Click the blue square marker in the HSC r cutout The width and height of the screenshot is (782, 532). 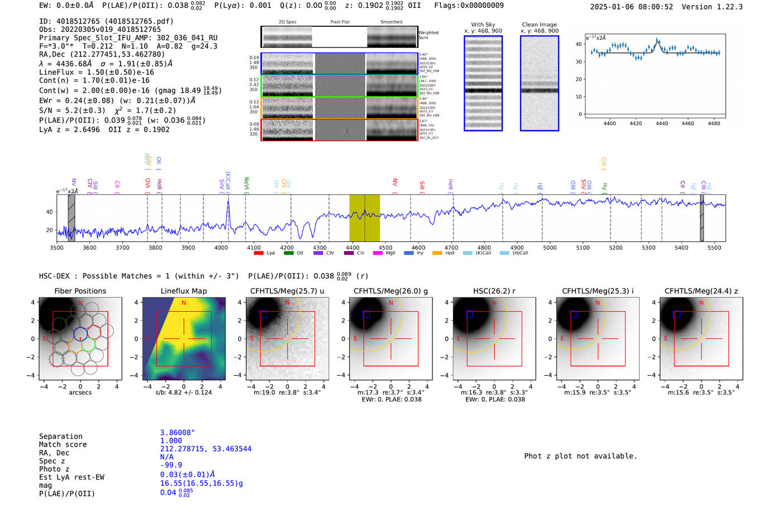(x=470, y=314)
